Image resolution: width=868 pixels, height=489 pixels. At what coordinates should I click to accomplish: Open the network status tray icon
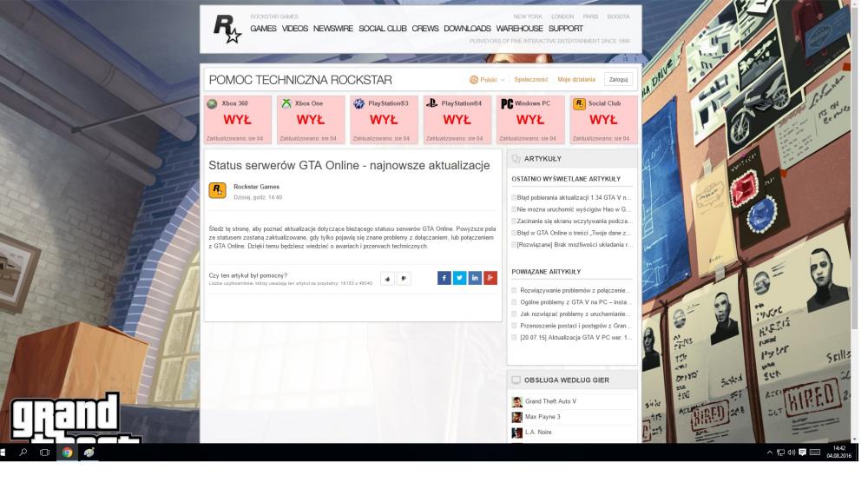click(x=780, y=453)
